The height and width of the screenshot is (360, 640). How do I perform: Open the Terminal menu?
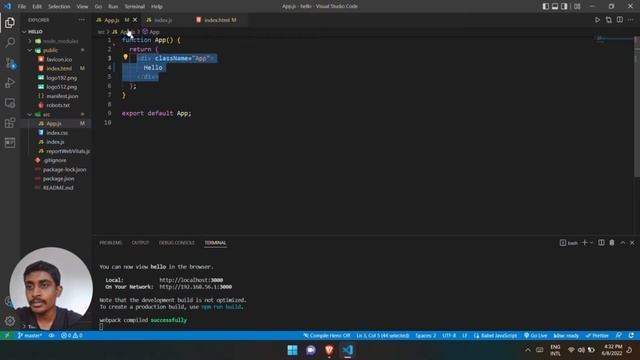pos(135,6)
